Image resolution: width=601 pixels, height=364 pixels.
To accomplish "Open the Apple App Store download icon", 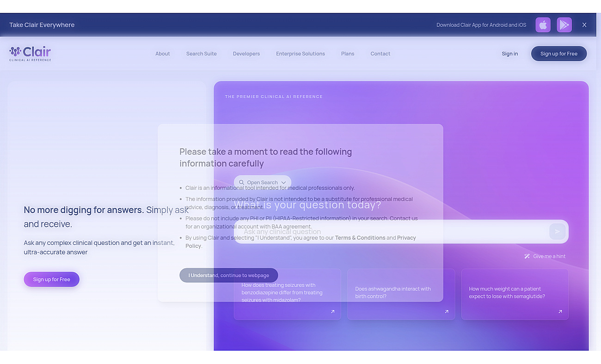I will point(543,25).
